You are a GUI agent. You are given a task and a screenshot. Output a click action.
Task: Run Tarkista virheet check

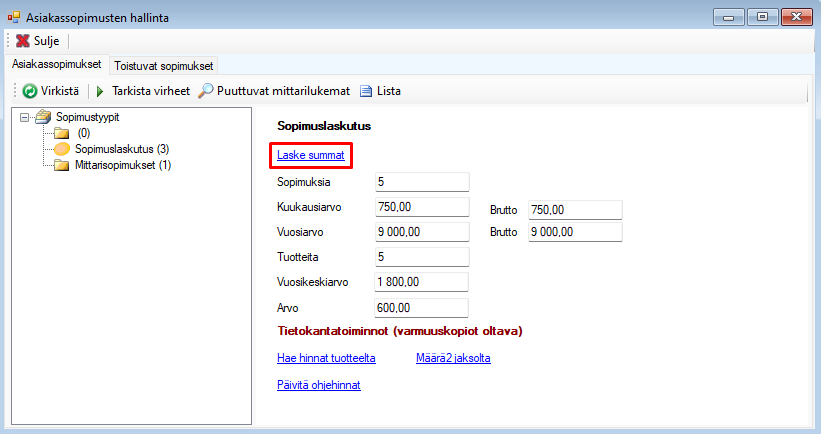pos(151,91)
